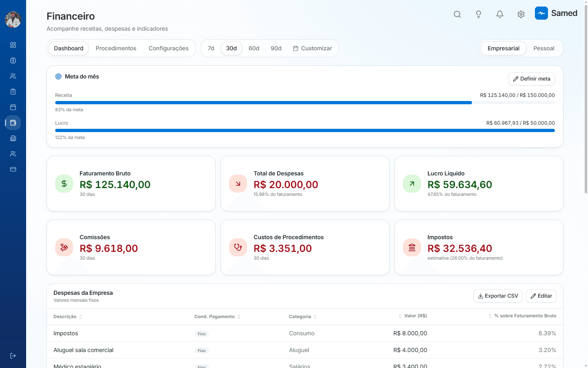Switch to Empresarial view
Viewport: 588px width, 368px height.
(x=503, y=48)
